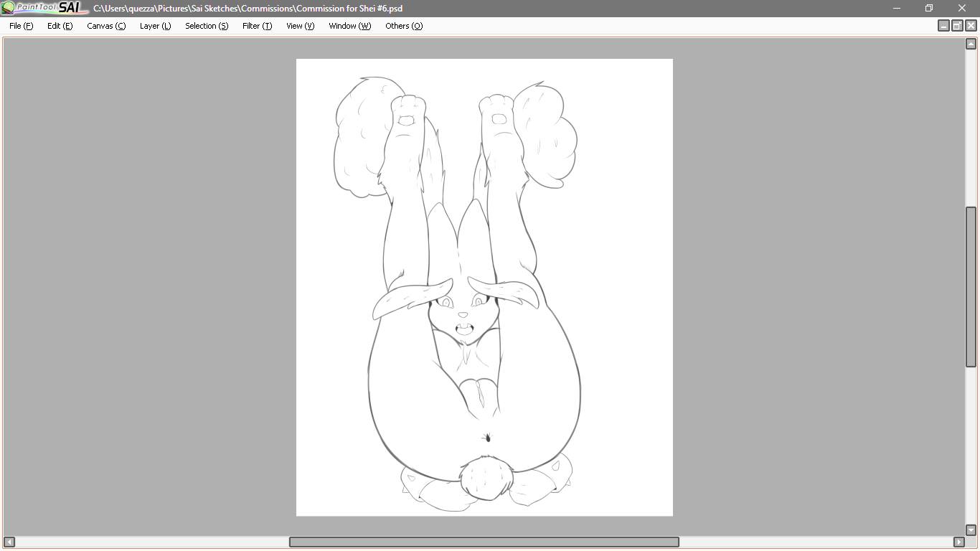Open the View menu
Viewport: 980px width, 551px height.
point(300,26)
